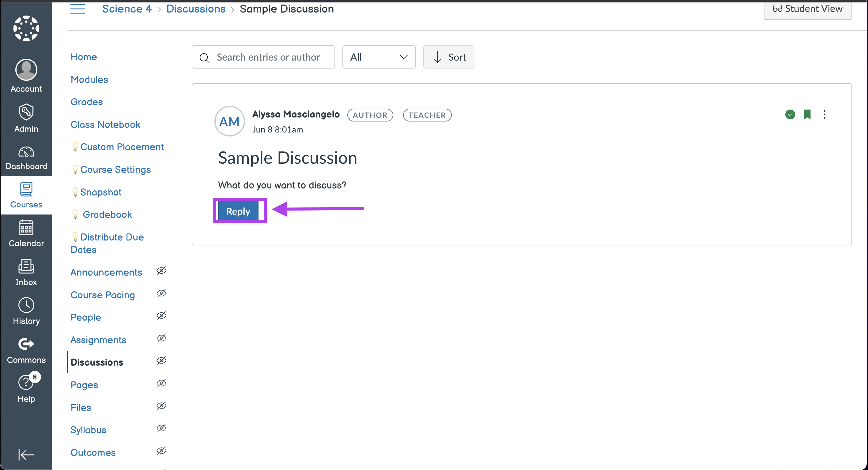Viewport: 868px width, 470px height.
Task: Click the green bookmark subscribe icon
Action: (807, 114)
